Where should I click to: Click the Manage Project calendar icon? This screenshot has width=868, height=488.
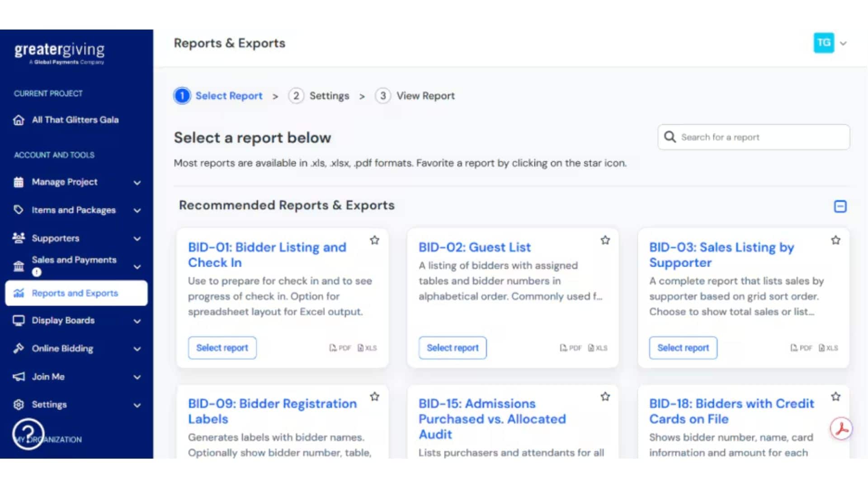tap(19, 182)
